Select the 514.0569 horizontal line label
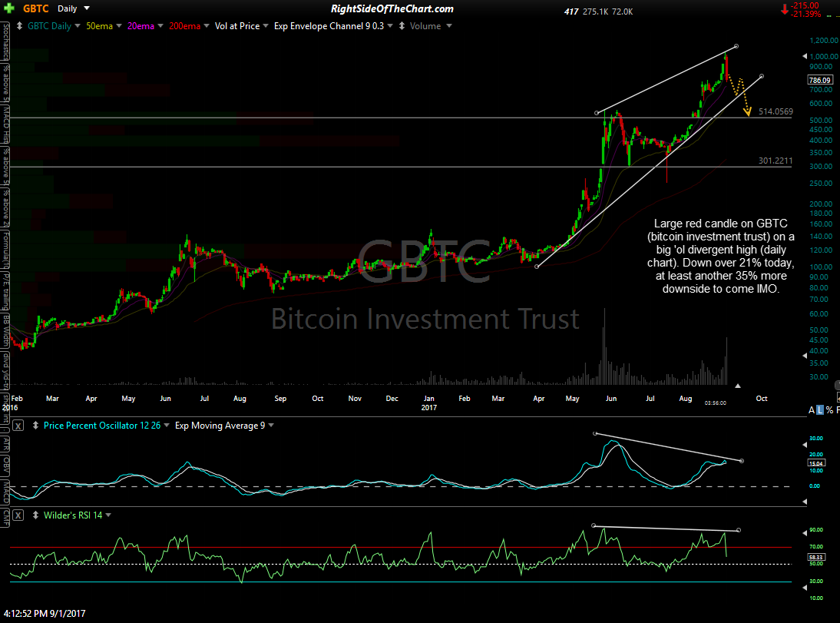This screenshot has width=840, height=623. (776, 111)
